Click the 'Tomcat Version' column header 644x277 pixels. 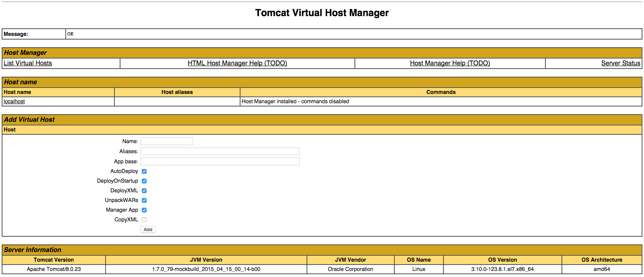[x=54, y=260]
